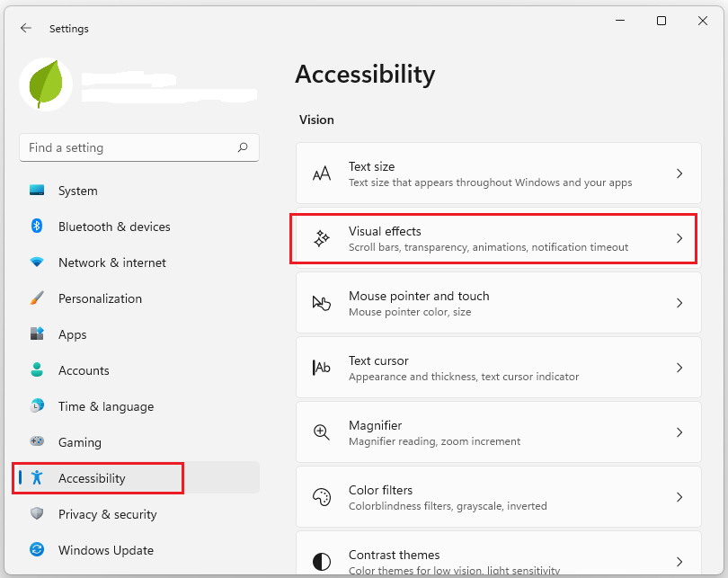728x578 pixels.
Task: Open Color filters chevron arrow
Action: 679,497
